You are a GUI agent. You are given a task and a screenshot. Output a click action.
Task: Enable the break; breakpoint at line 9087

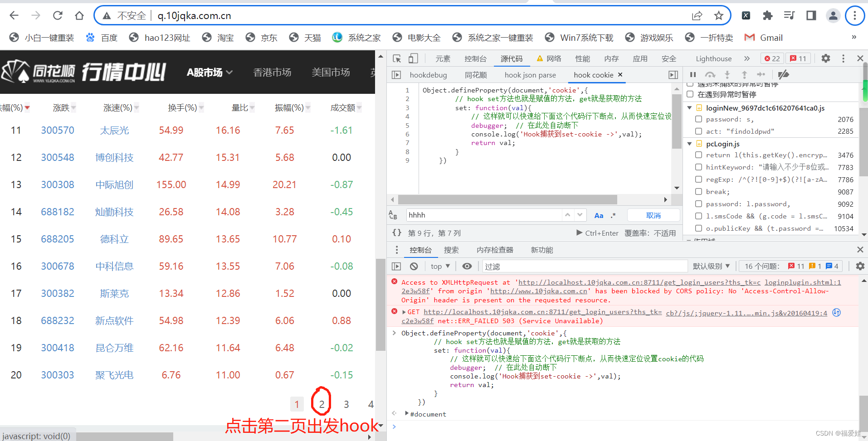click(698, 192)
